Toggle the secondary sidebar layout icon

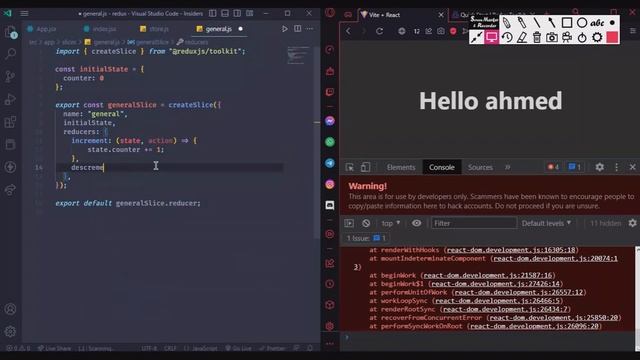pyautogui.click(x=237, y=13)
